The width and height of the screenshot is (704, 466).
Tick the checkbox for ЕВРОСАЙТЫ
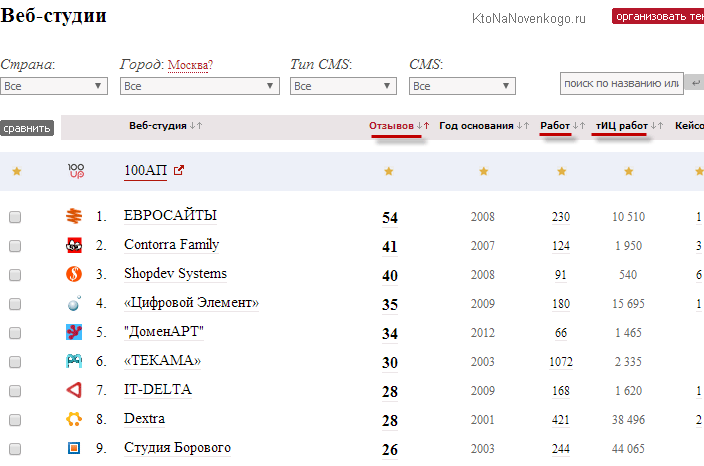15,217
